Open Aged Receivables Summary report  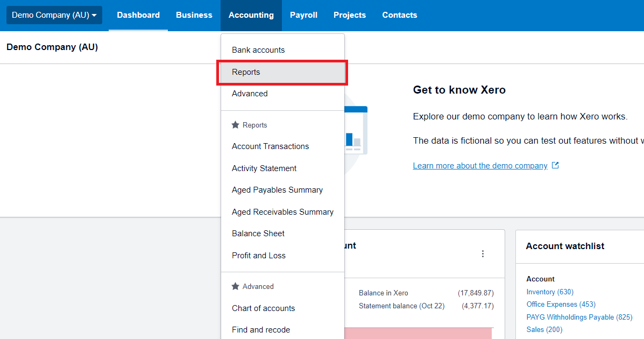tap(282, 212)
